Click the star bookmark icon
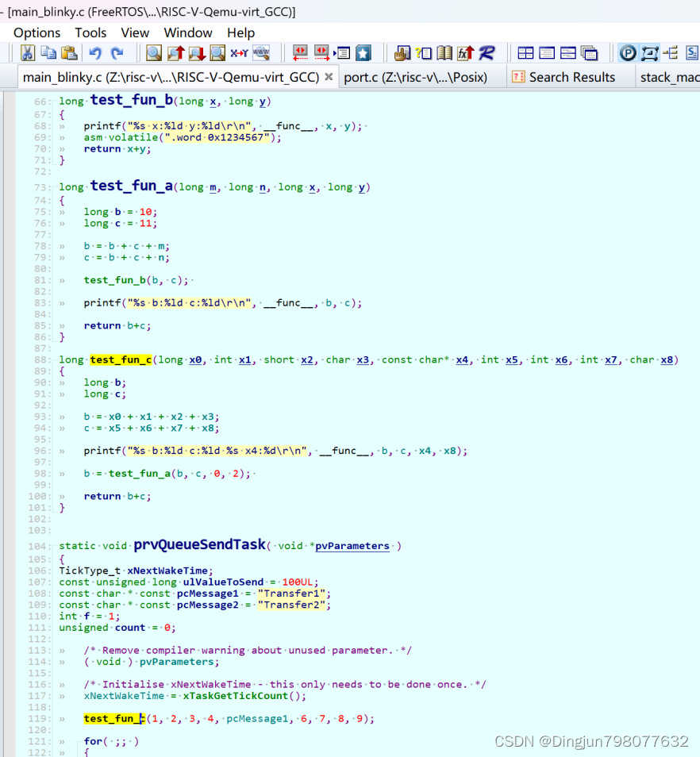This screenshot has width=700, height=757. pyautogui.click(x=363, y=52)
